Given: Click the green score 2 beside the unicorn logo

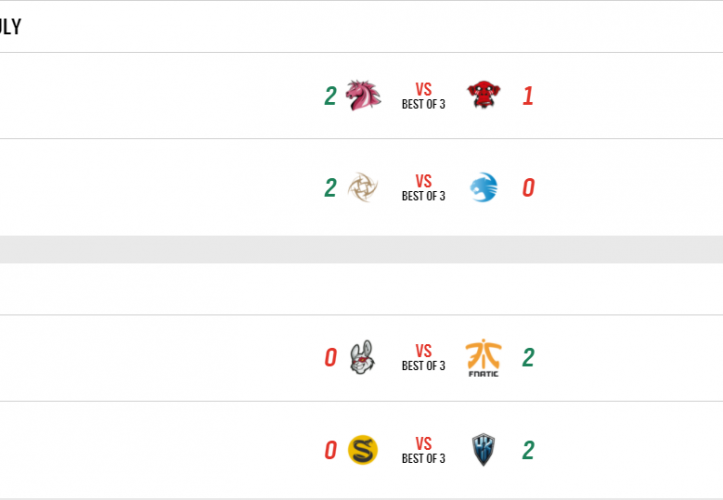Looking at the screenshot, I should 330,96.
